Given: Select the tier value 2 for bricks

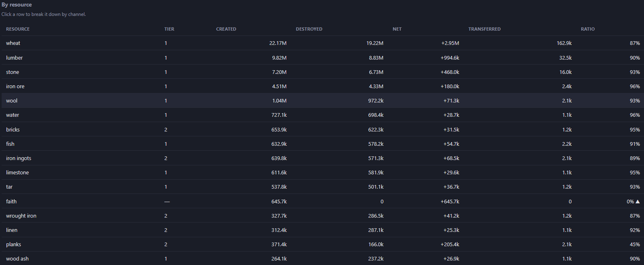Looking at the screenshot, I should click(x=166, y=129).
